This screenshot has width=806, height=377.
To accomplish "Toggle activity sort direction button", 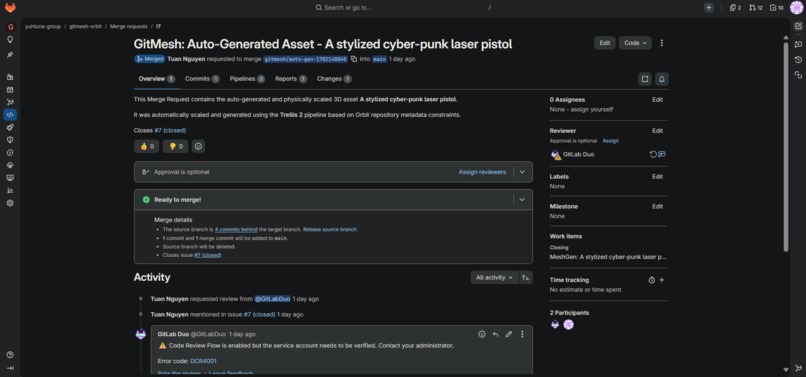I will (525, 278).
